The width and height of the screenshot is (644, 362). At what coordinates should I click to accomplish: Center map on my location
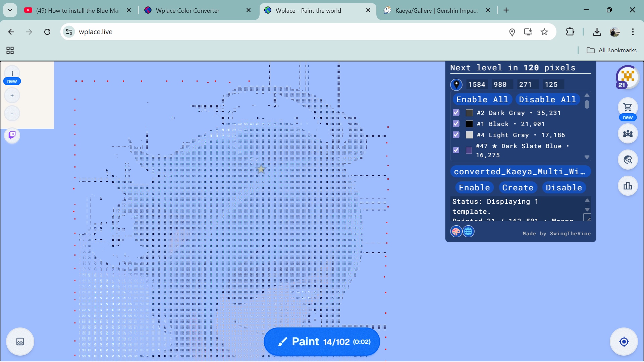[x=624, y=342]
